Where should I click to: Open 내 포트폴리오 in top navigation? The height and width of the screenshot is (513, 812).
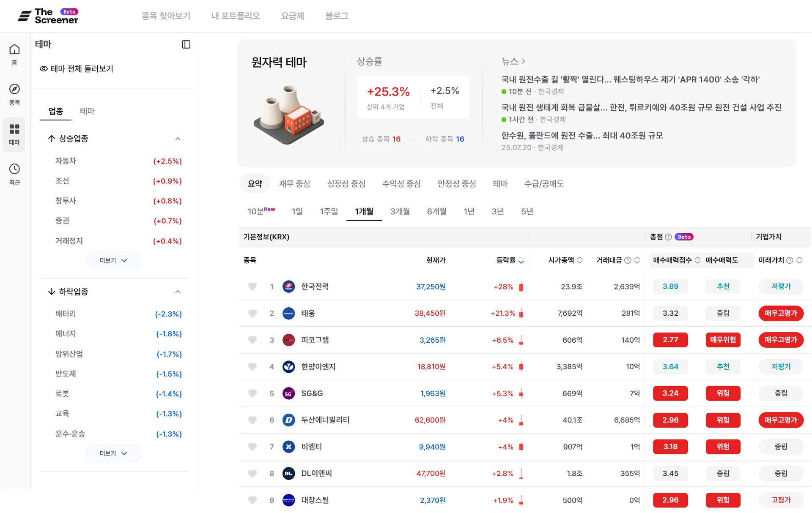pyautogui.click(x=236, y=16)
